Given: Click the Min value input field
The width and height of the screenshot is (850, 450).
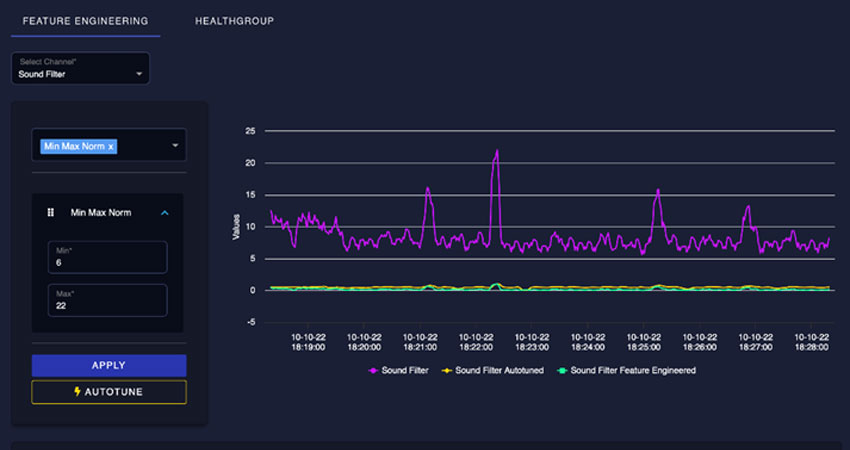Looking at the screenshot, I should pyautogui.click(x=107, y=257).
